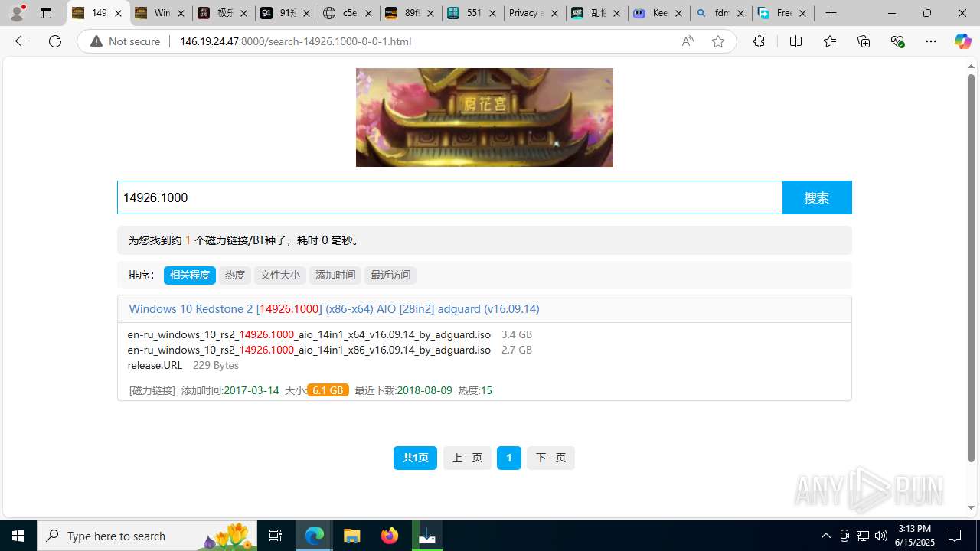Open a new browser tab

(831, 13)
